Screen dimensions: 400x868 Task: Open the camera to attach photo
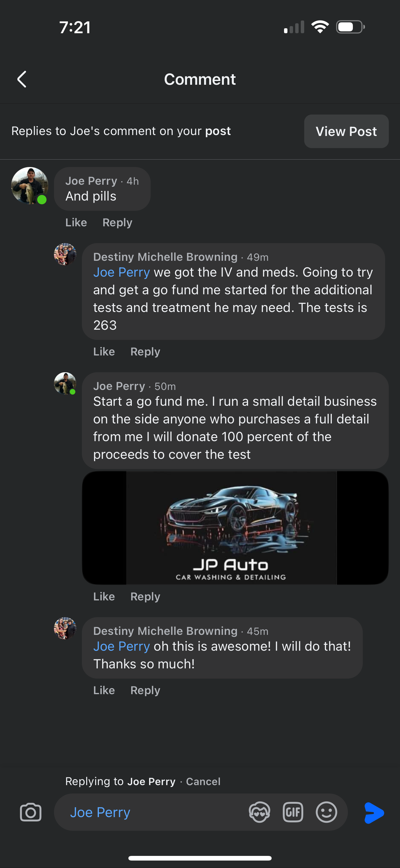pos(31,812)
